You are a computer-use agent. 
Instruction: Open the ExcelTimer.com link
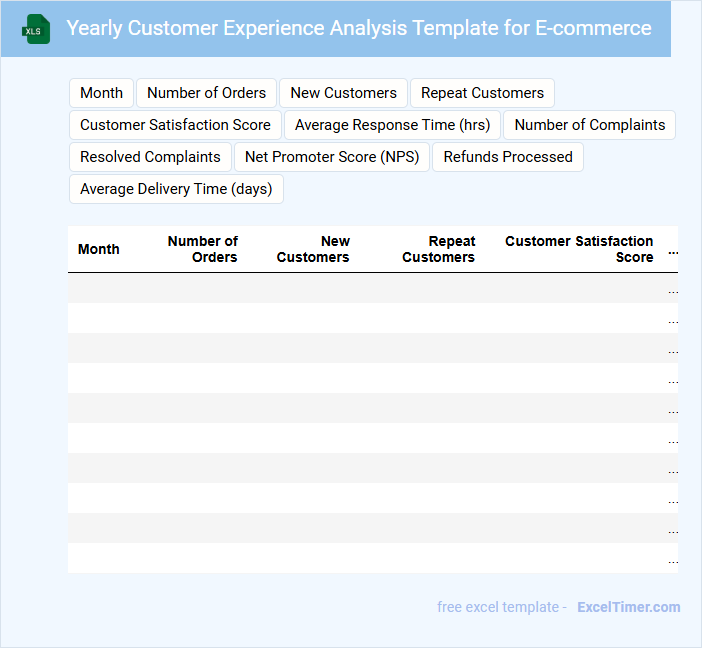point(628,607)
